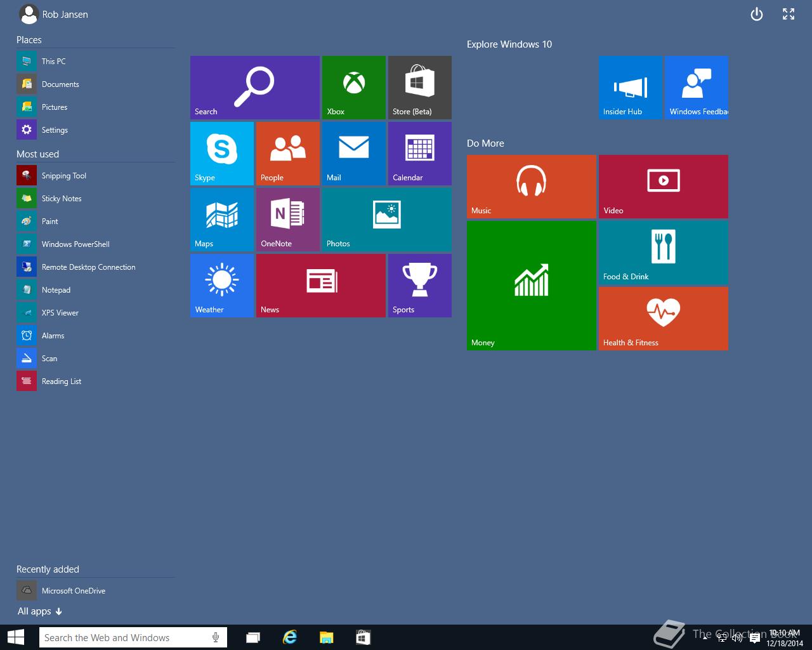This screenshot has height=650, width=812.
Task: Open the Store from the taskbar
Action: 363,637
